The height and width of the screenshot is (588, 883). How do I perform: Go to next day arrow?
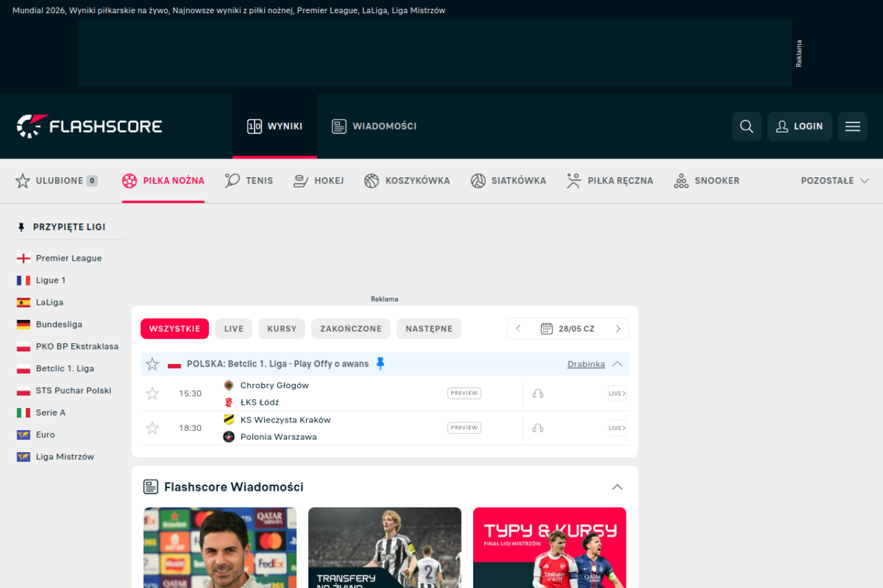click(x=618, y=329)
